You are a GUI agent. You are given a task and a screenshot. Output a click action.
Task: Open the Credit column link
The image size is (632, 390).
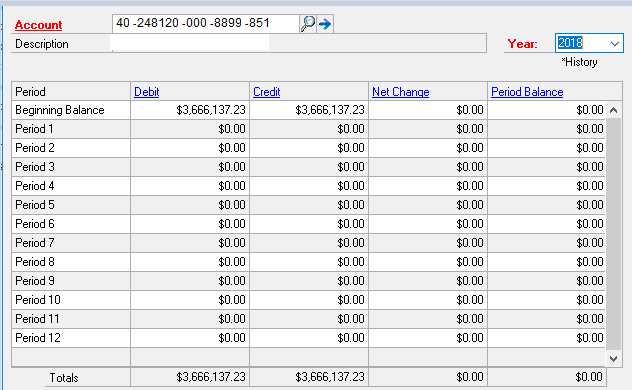266,92
